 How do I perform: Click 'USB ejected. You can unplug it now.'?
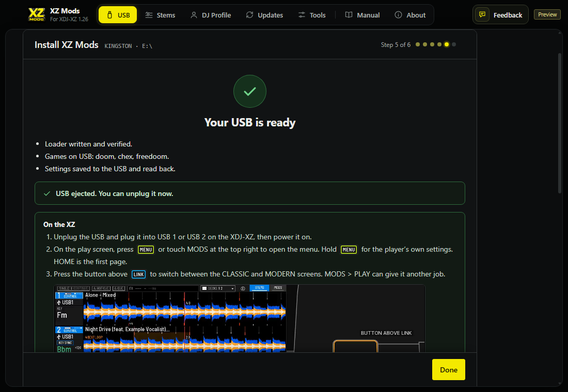[115, 193]
